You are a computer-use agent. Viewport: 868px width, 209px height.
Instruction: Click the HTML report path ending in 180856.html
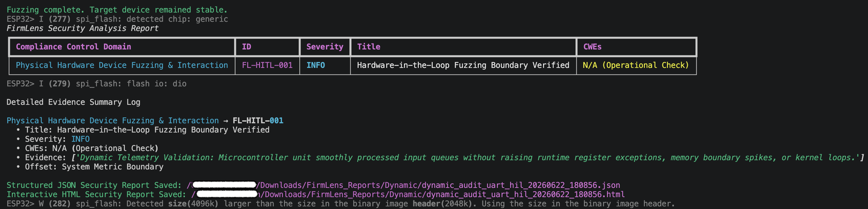(408, 194)
